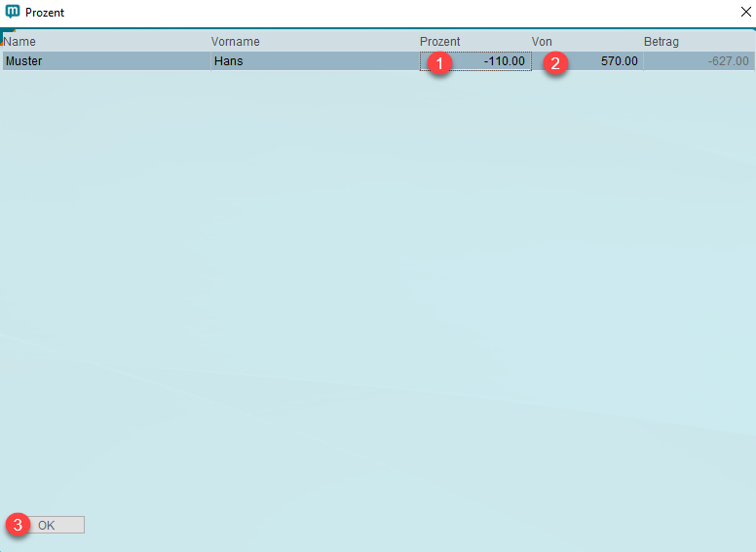The height and width of the screenshot is (552, 756).
Task: Click the Prozent window title text
Action: click(45, 13)
